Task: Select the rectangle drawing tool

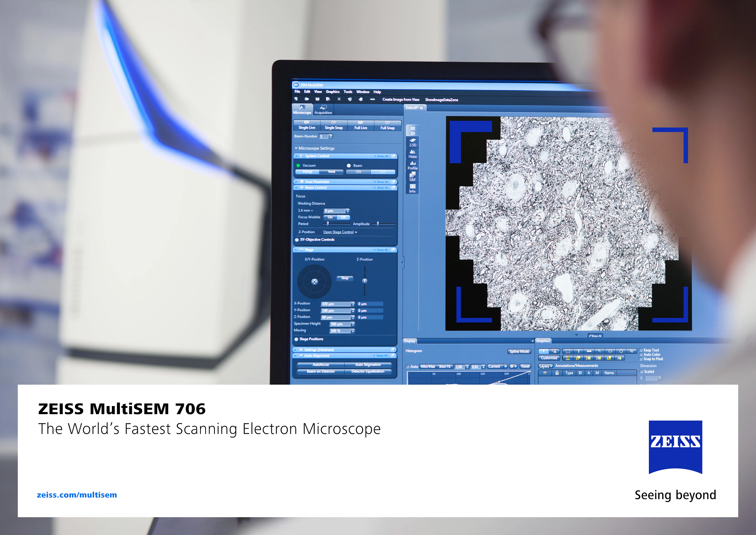Action: (611, 351)
